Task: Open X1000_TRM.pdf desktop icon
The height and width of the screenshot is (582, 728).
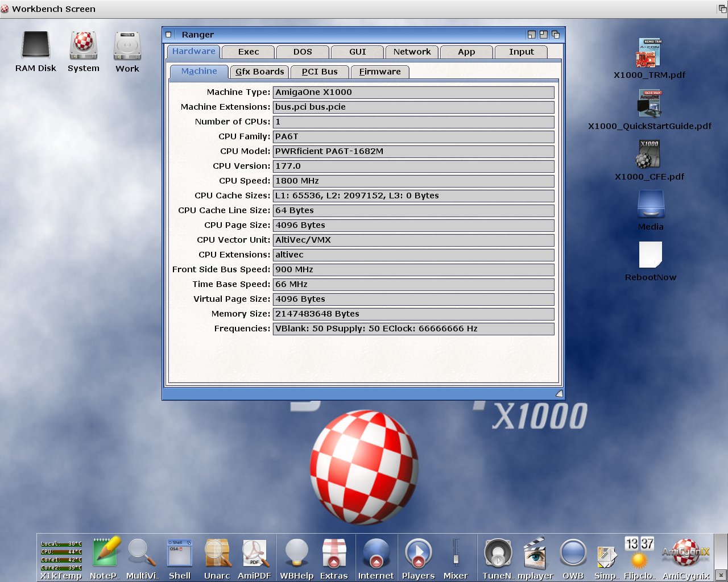Action: click(650, 53)
